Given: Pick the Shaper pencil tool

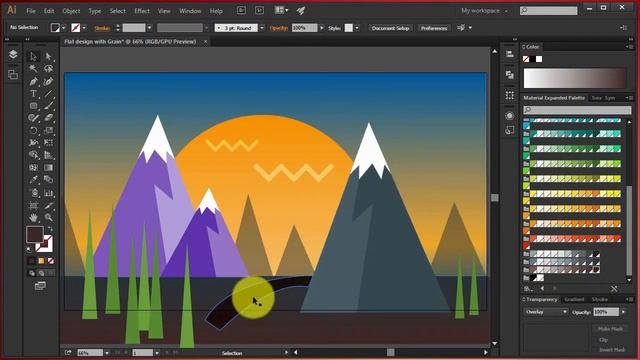Looking at the screenshot, I should coord(33,118).
